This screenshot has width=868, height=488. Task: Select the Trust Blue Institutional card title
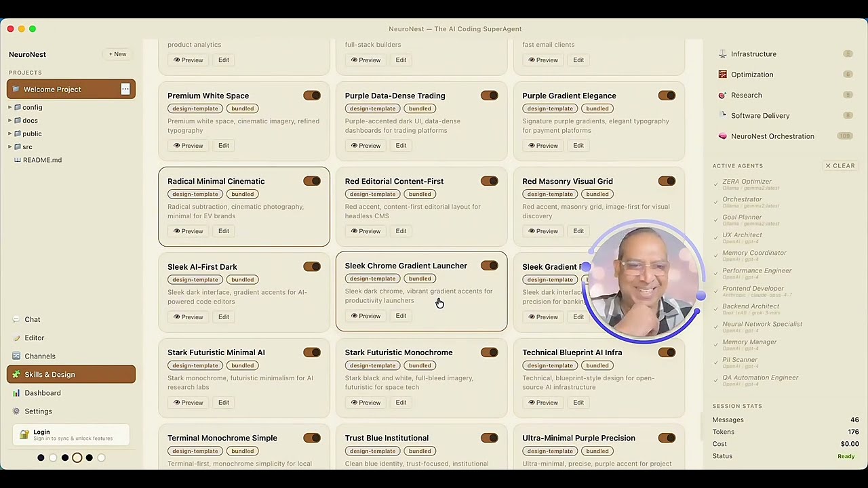(x=387, y=438)
